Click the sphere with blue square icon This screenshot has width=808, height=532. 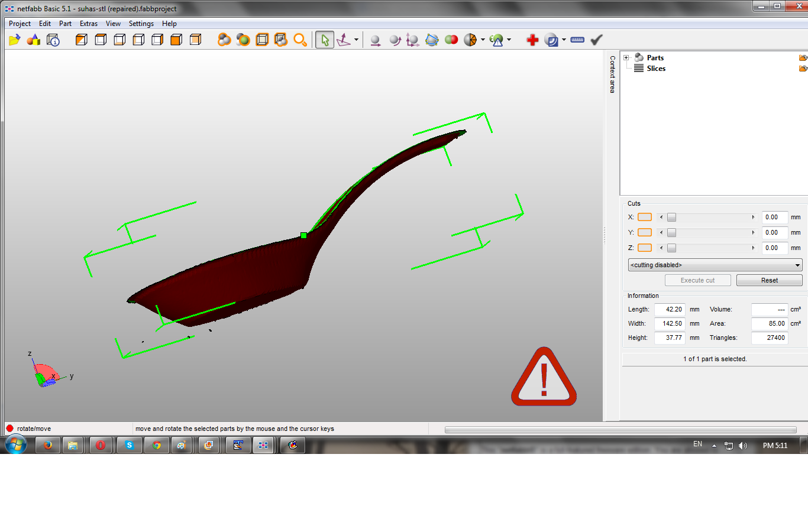(551, 40)
